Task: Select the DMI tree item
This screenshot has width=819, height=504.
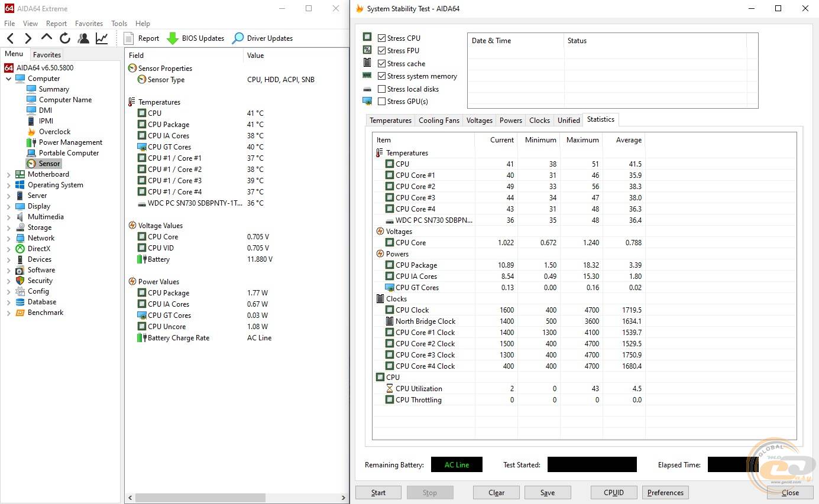Action: click(46, 110)
